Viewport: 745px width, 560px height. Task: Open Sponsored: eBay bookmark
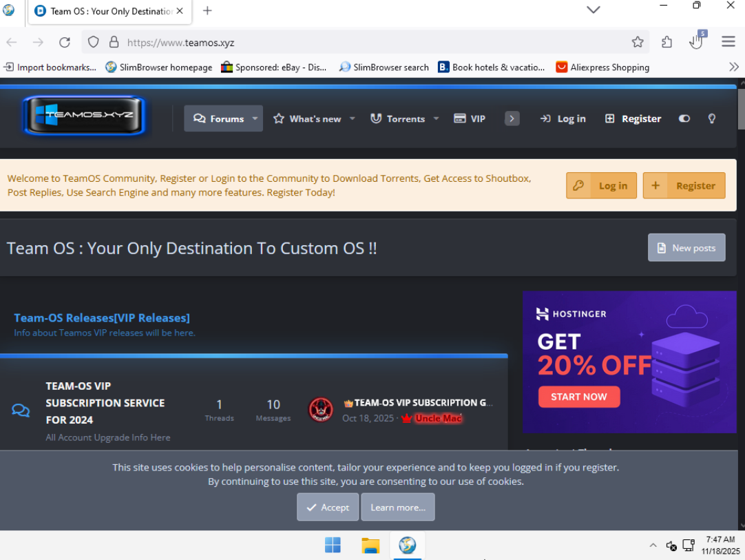coord(274,67)
